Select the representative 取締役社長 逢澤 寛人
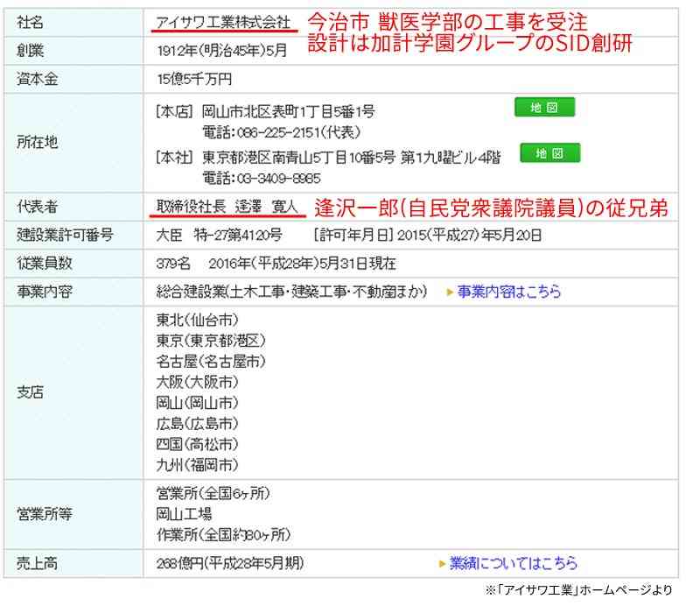This screenshot has width=700, height=606. (227, 207)
